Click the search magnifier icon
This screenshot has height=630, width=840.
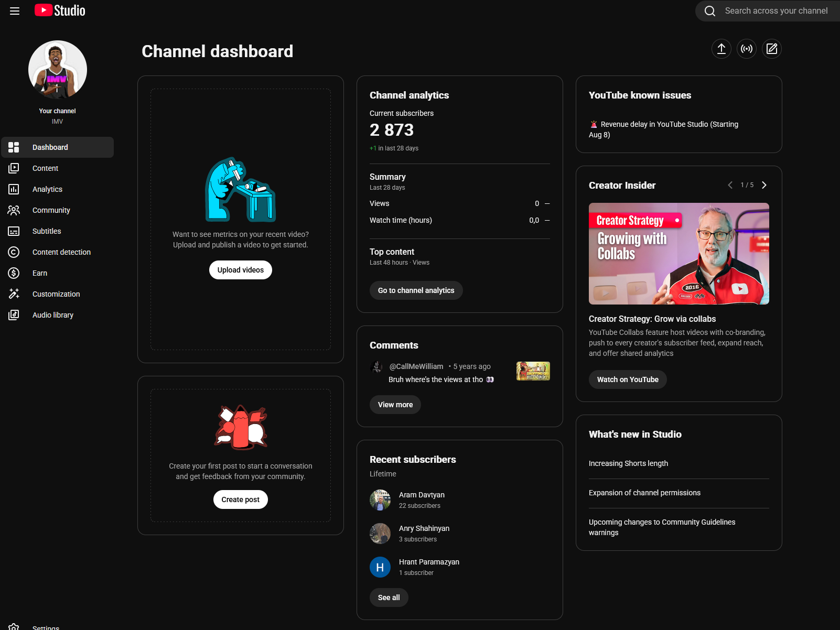coord(710,11)
